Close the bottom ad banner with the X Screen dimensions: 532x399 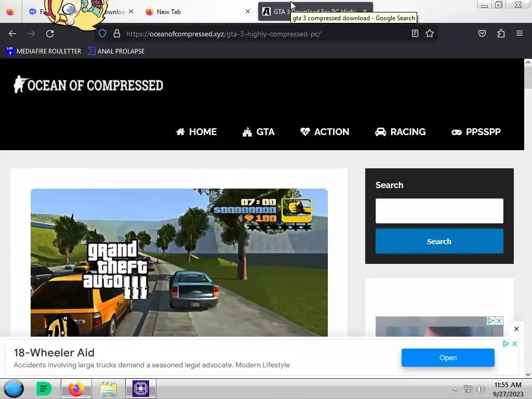(514, 344)
